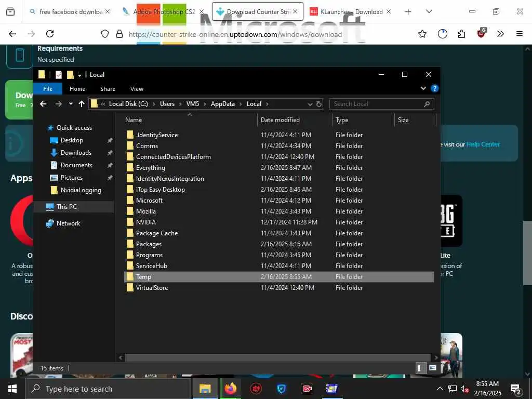Open the View ribbon tab
This screenshot has width=532, height=399.
click(137, 89)
